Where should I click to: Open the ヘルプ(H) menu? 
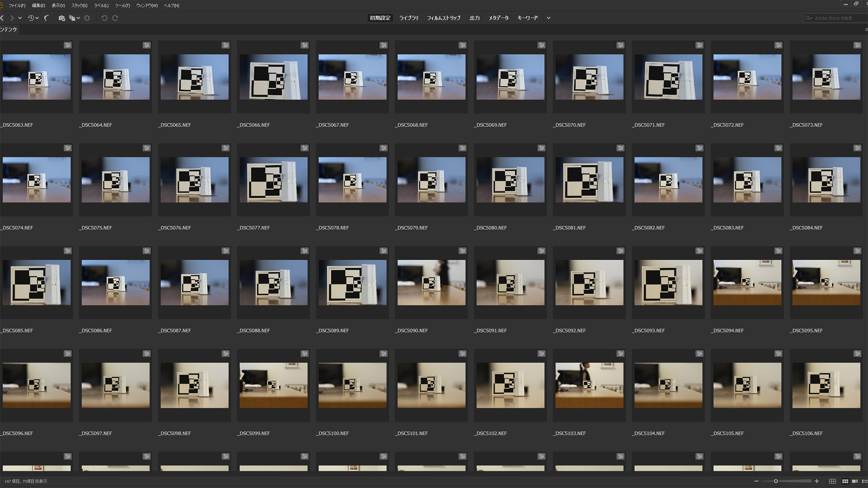[x=172, y=6]
